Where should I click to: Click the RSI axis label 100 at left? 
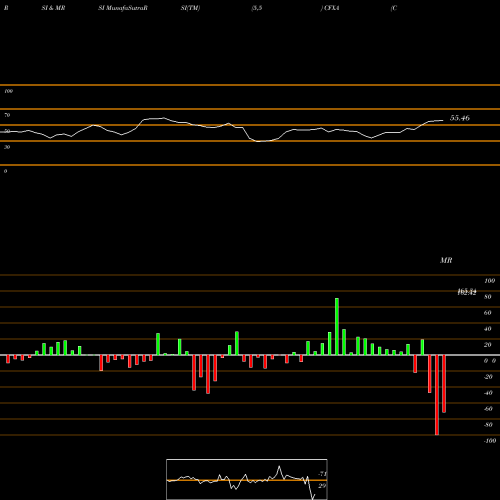[8, 91]
